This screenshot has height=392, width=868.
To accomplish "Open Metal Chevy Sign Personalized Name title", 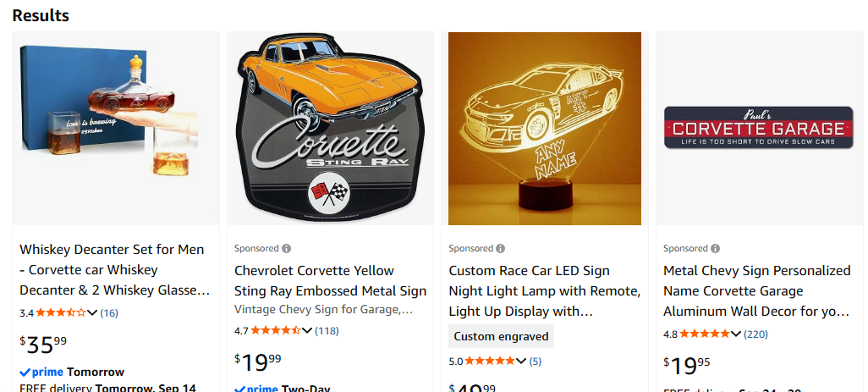I will 756,291.
